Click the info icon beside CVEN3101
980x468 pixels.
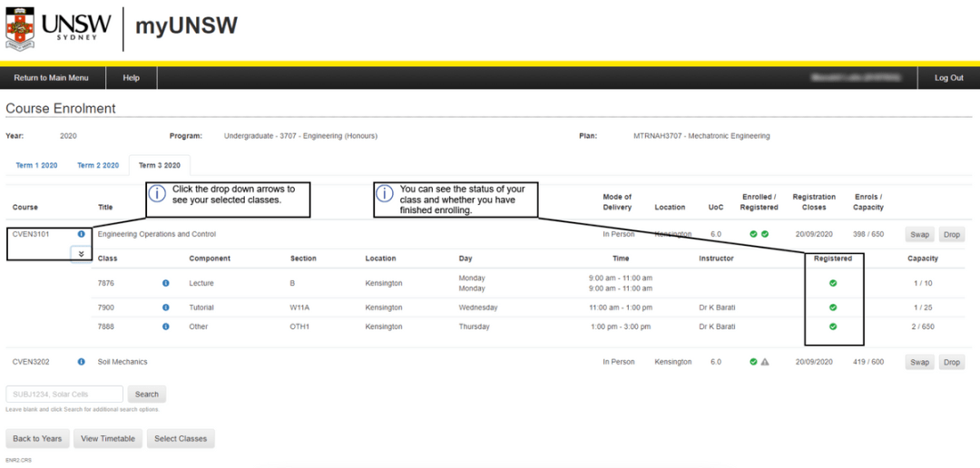tap(82, 234)
